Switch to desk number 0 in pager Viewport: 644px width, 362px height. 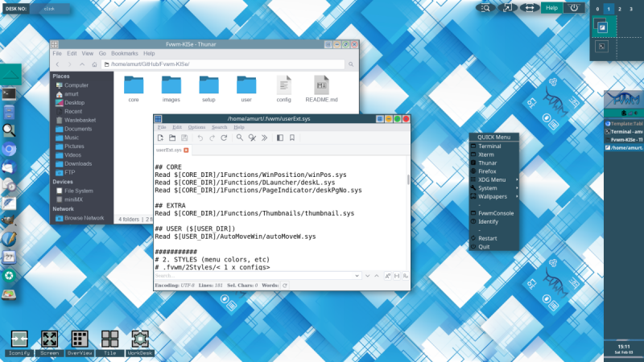click(x=597, y=9)
